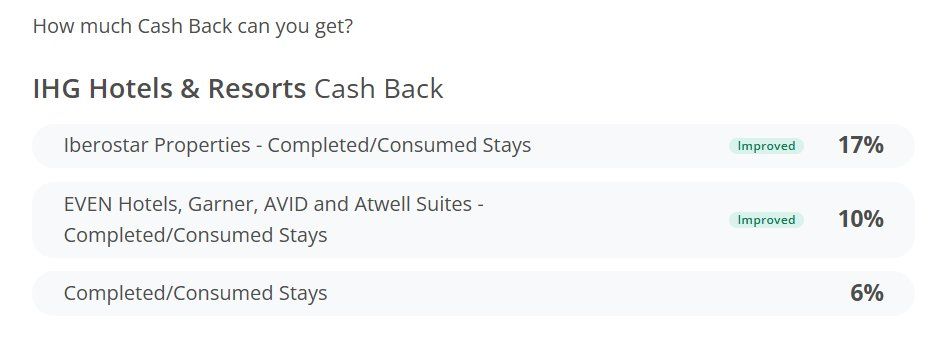Select the 17% cash back rate
This screenshot has width=943, height=363.
pyautogui.click(x=861, y=145)
